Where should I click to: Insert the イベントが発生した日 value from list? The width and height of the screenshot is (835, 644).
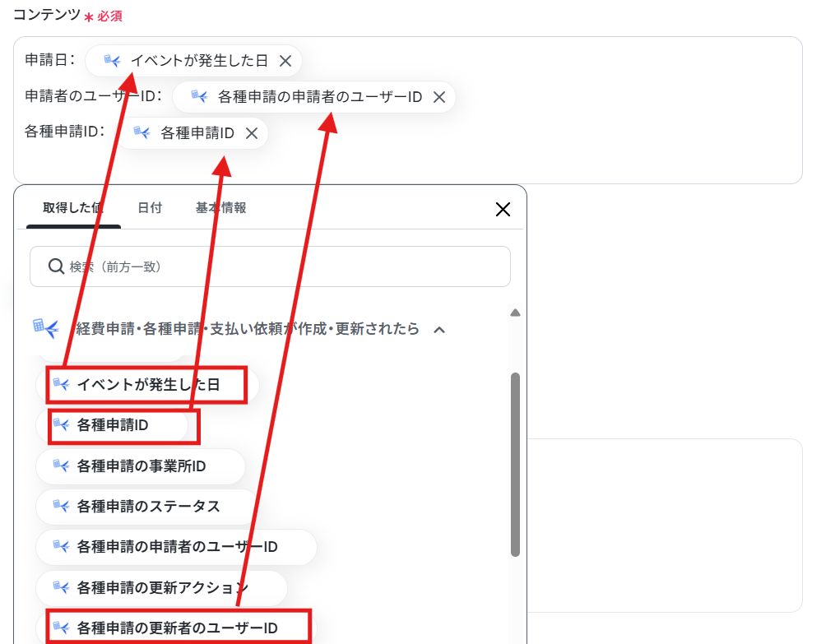coord(147,384)
